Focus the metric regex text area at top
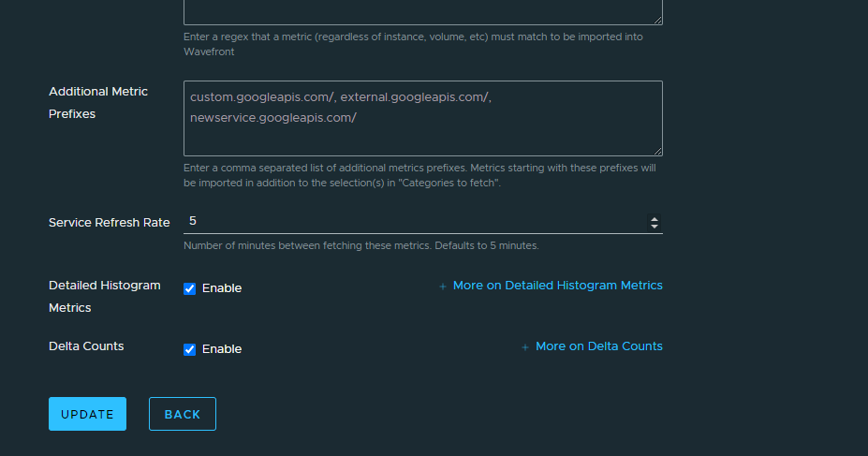 [x=421, y=11]
